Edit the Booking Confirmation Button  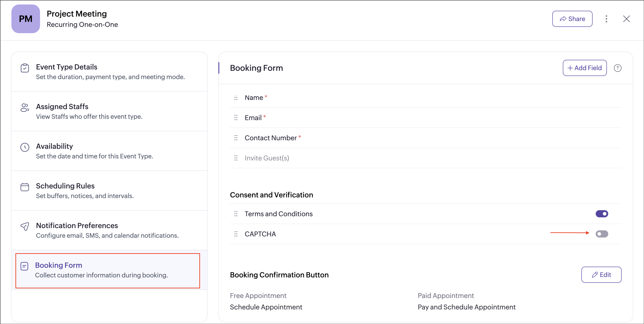point(601,275)
